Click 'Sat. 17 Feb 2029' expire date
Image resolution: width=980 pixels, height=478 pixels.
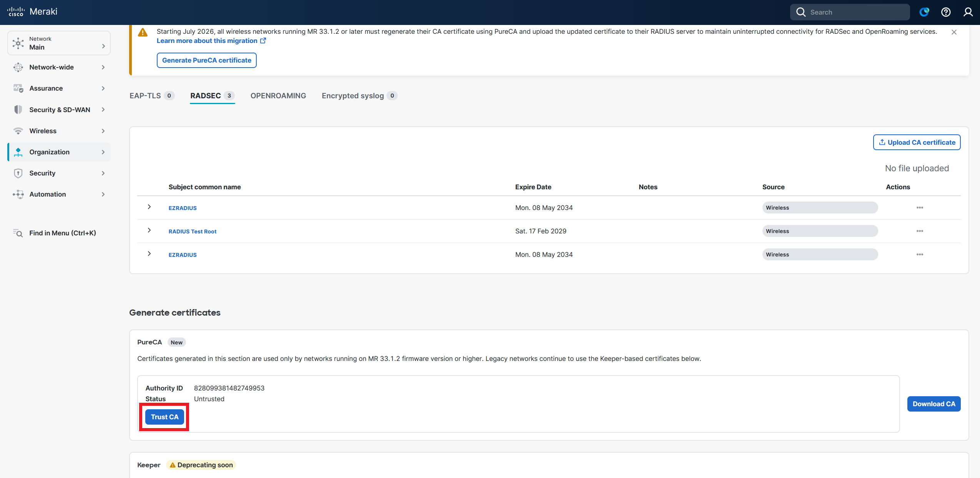(x=541, y=231)
